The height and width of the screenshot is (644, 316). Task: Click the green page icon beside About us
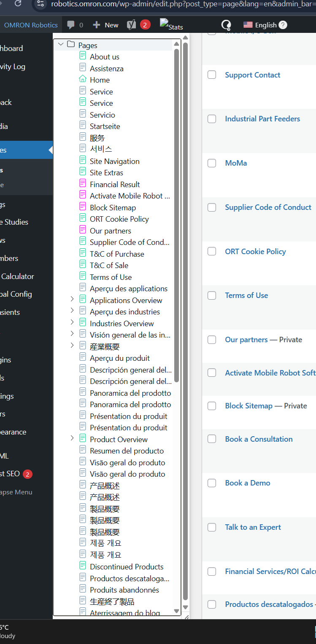(83, 56)
